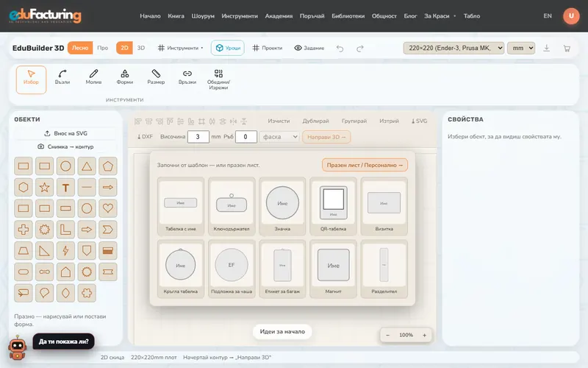Viewport: 588px width, 368px height.
Task: Open the Блог menu item
Action: 410,15
